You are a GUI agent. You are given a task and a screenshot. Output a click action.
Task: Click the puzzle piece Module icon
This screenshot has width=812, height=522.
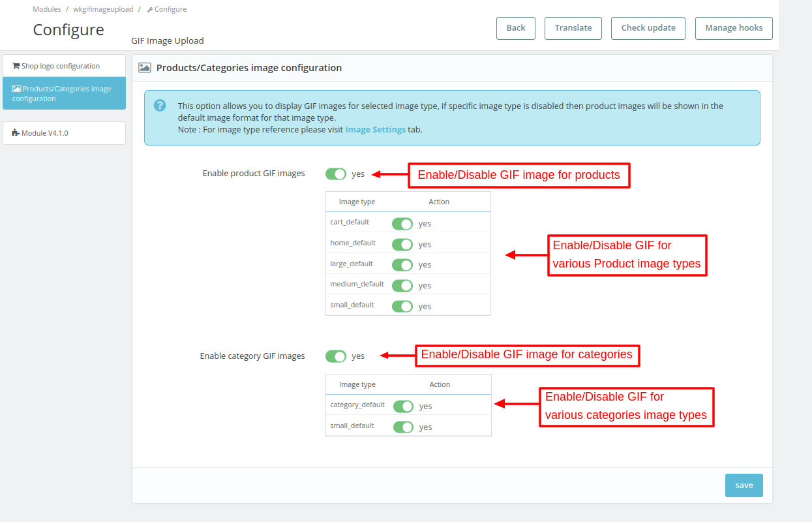(x=16, y=132)
